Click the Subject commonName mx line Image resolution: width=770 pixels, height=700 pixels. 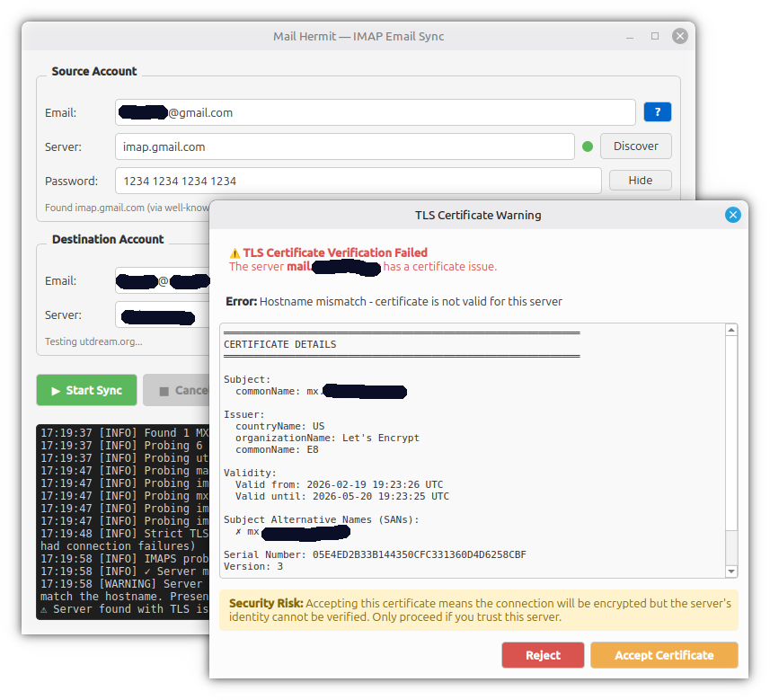[x=321, y=391]
